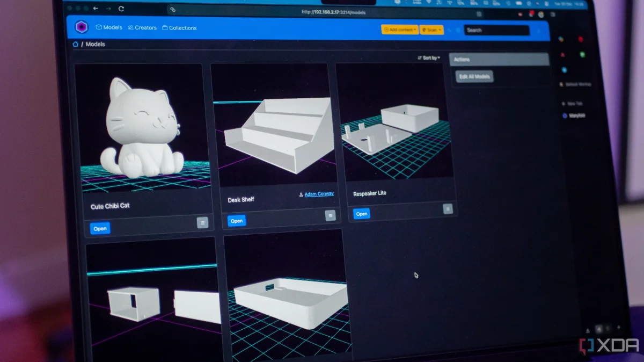This screenshot has height=362, width=644.
Task: Click the Models icon in the navigation bar
Action: [99, 27]
